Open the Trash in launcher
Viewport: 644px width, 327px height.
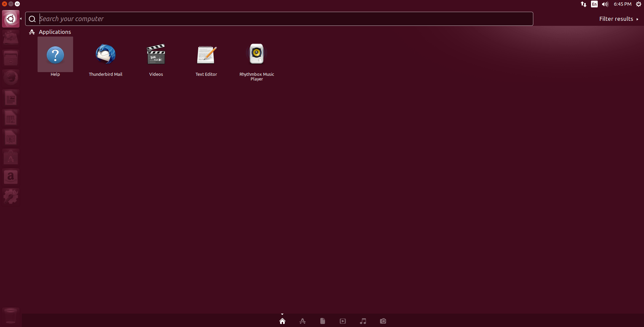coord(11,316)
